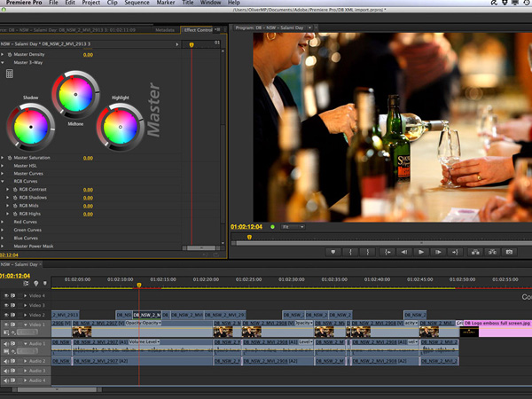Open the Sequence menu
The image size is (532, 399).
coord(137,3)
